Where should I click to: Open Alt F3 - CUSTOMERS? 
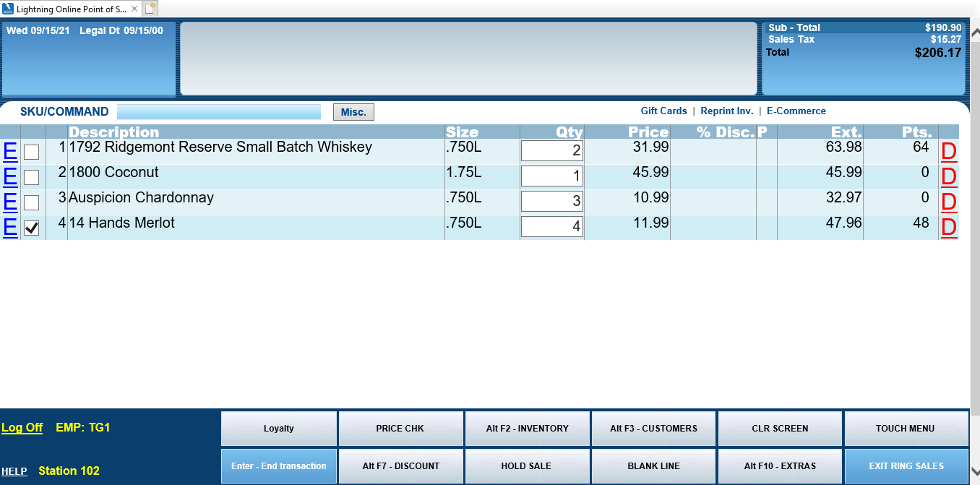point(653,429)
